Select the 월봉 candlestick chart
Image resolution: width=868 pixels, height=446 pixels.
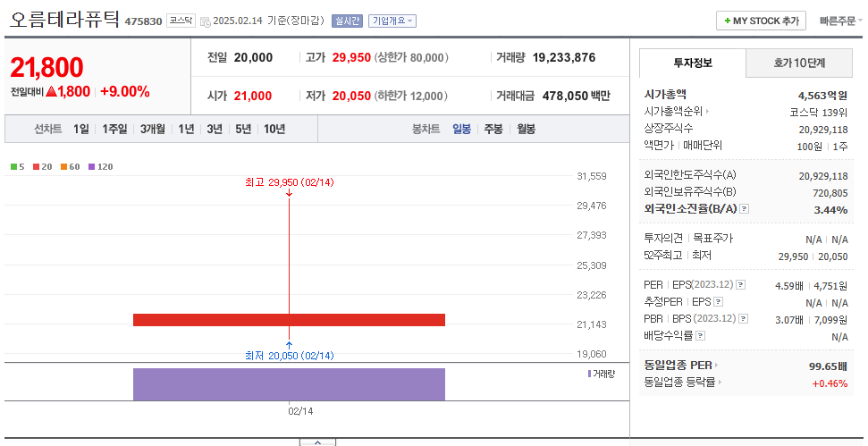(526, 129)
